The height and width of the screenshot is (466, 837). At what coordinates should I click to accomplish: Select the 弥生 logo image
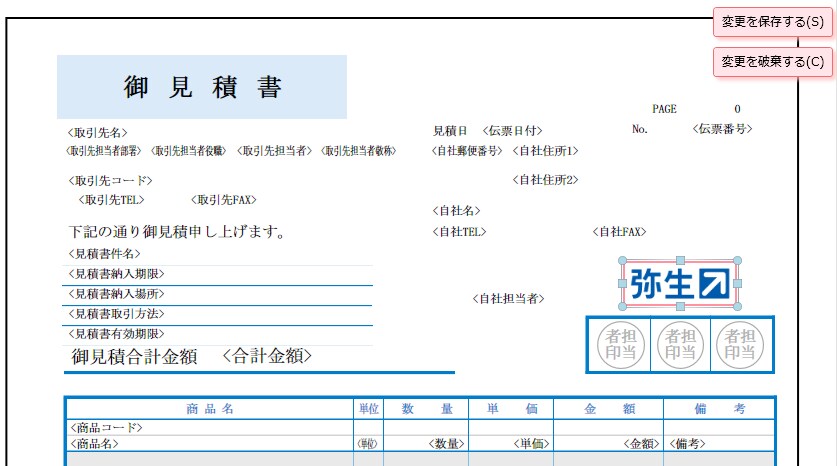point(680,284)
